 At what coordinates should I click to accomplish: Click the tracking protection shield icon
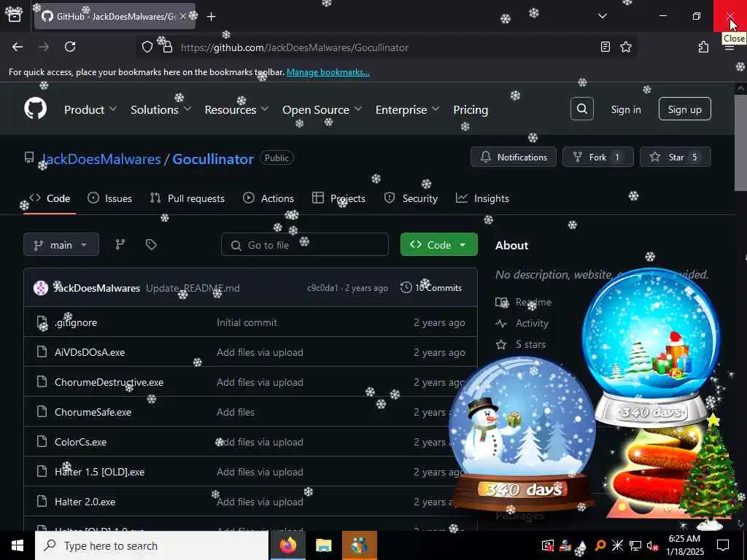pyautogui.click(x=147, y=47)
